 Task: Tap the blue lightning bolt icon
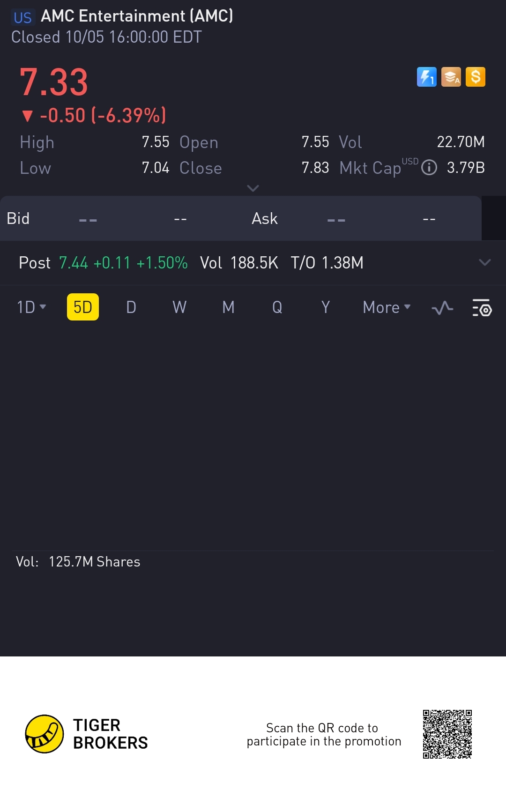click(x=426, y=77)
